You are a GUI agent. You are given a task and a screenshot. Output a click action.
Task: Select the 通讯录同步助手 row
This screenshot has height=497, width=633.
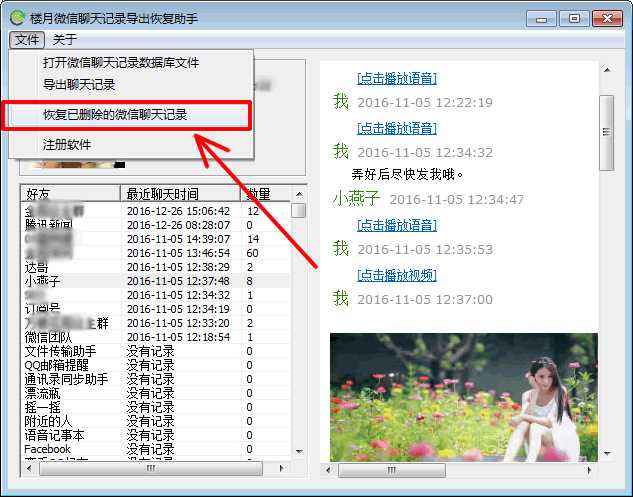(x=155, y=380)
